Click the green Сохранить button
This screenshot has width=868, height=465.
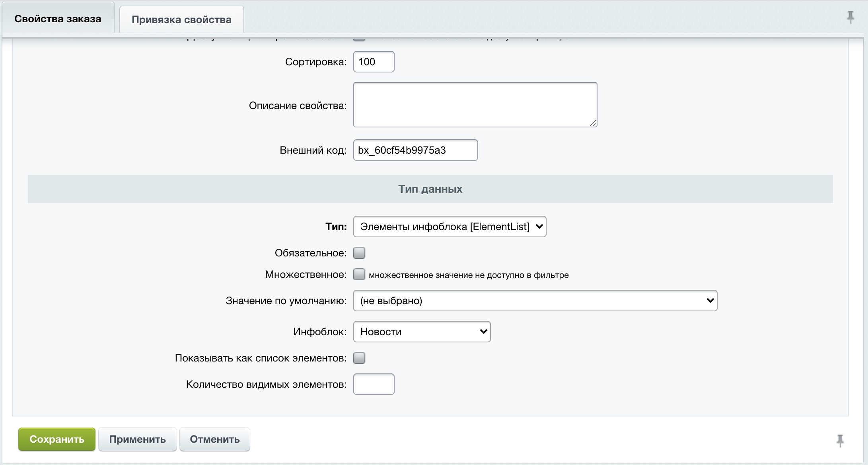pyautogui.click(x=57, y=439)
